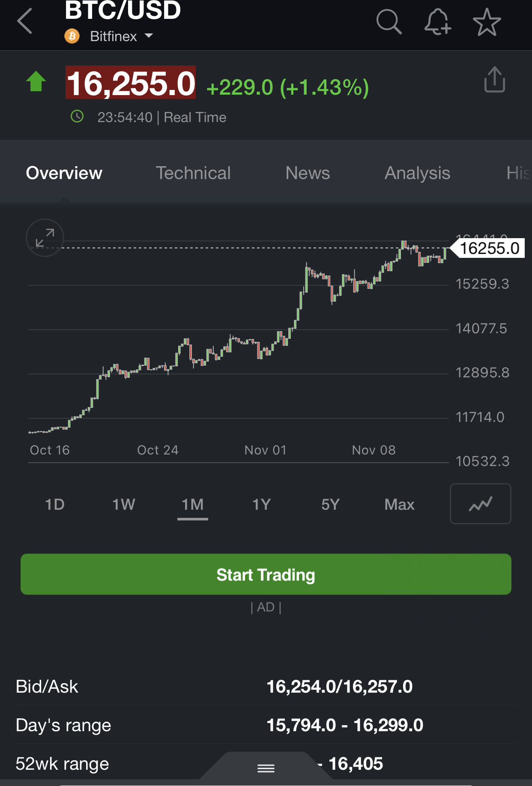Go to the Analysis tab
The image size is (532, 786).
[x=417, y=173]
